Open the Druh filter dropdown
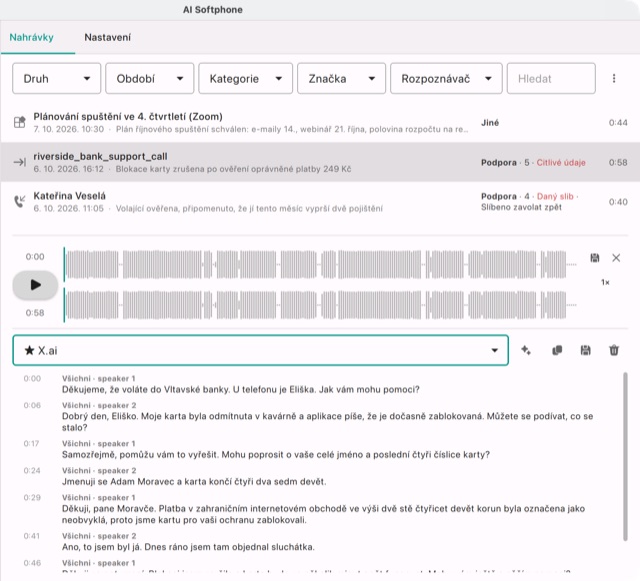 [x=56, y=78]
